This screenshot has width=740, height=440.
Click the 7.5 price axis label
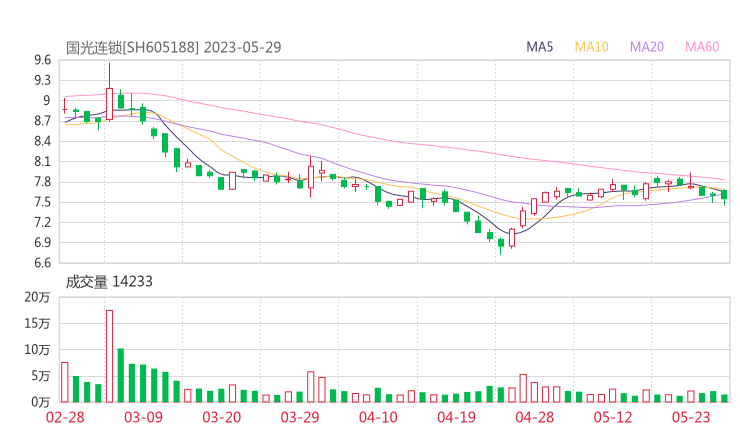42,202
